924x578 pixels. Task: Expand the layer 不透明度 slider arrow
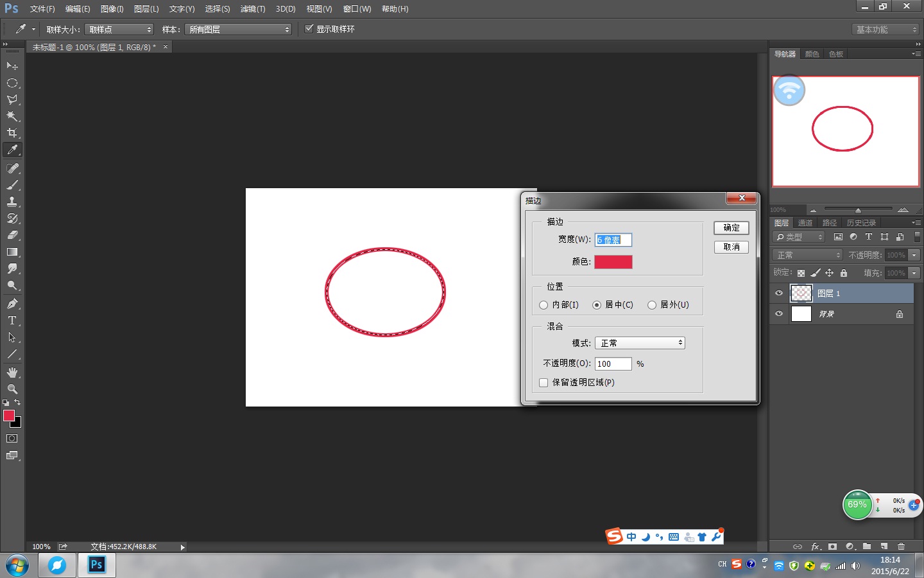pos(915,255)
